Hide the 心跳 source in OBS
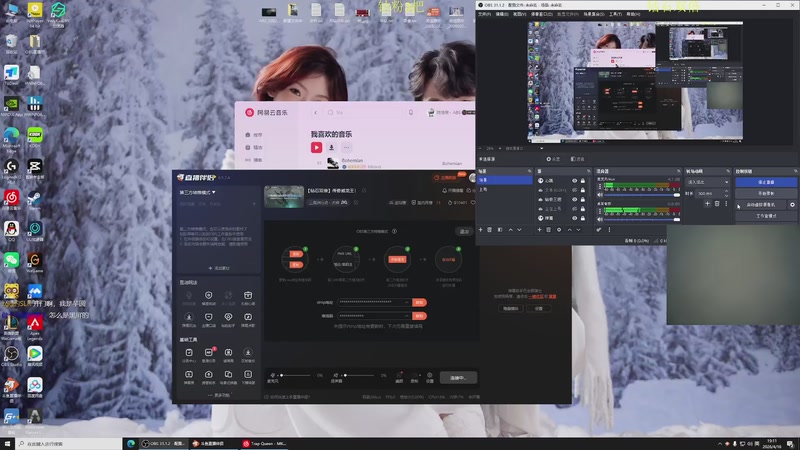800x450 pixels. (x=574, y=181)
